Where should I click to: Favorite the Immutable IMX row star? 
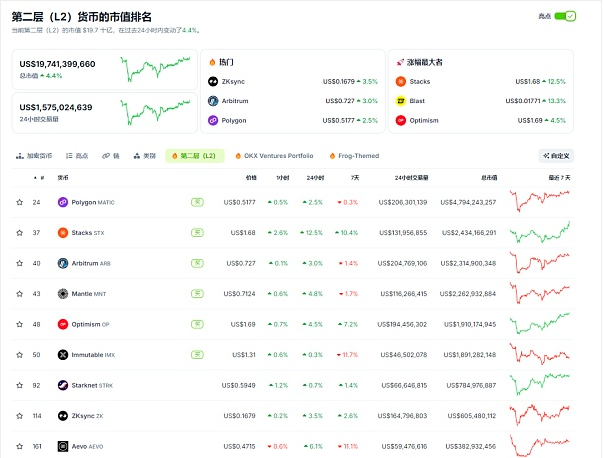click(x=20, y=355)
